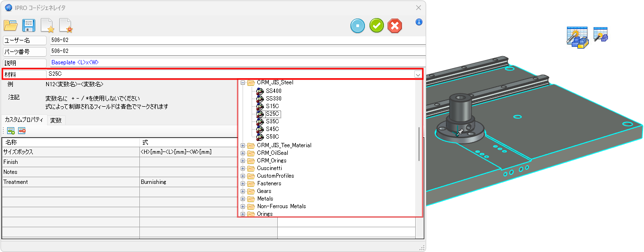Click the properties table vertical scrollbar
The width and height of the screenshot is (644, 252).
point(419,228)
